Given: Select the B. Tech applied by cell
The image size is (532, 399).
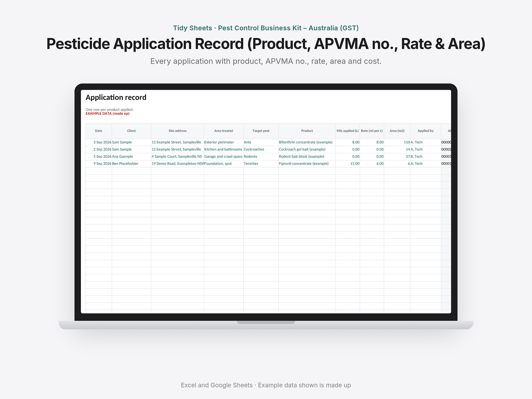Looking at the screenshot, I should click(425, 157).
